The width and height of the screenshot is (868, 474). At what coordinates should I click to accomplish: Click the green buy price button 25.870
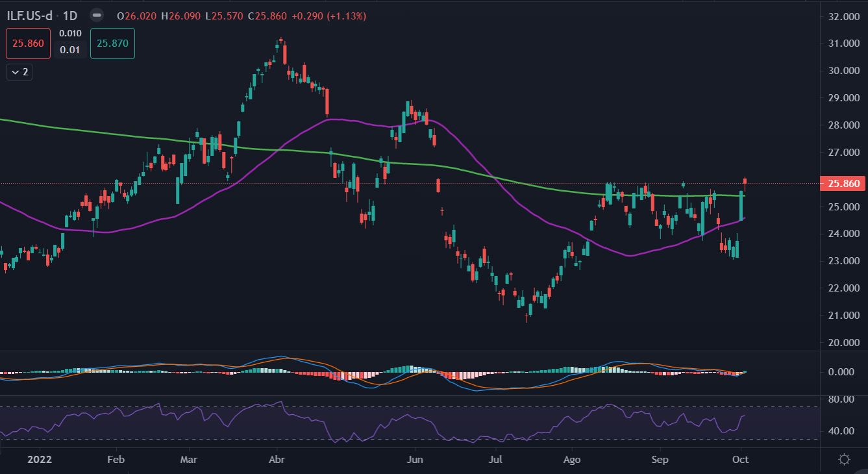point(112,44)
